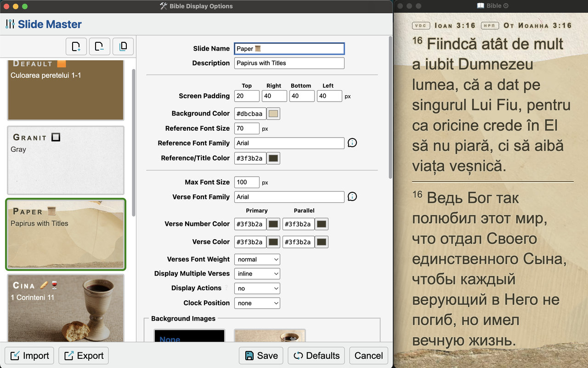Focus the Primary Verse Number Color hex field
This screenshot has width=588, height=368.
coord(250,224)
